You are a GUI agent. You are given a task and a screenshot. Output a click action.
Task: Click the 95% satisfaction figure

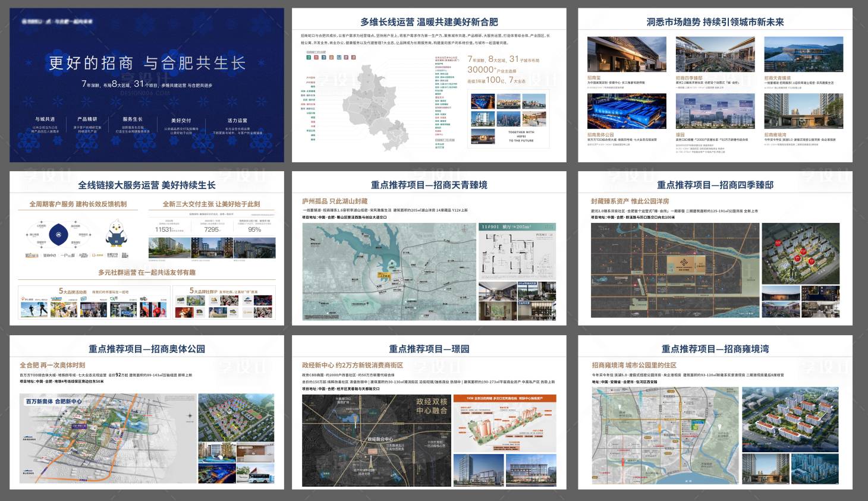[x=254, y=229]
